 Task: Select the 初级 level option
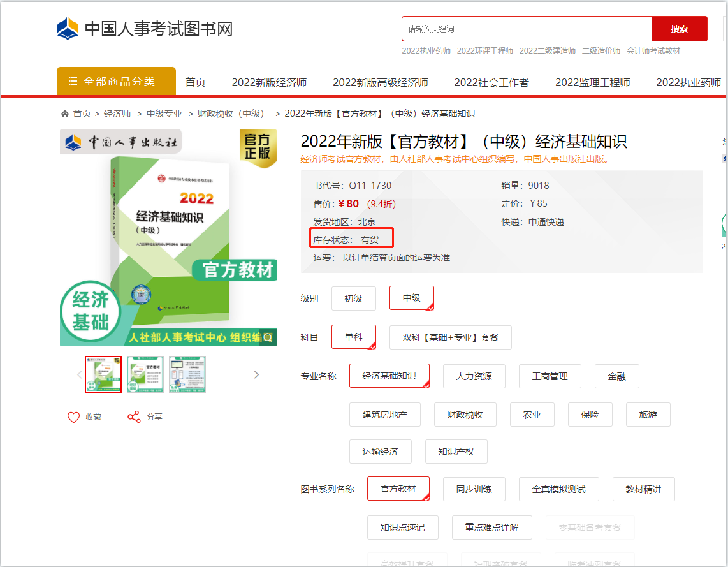click(x=354, y=298)
